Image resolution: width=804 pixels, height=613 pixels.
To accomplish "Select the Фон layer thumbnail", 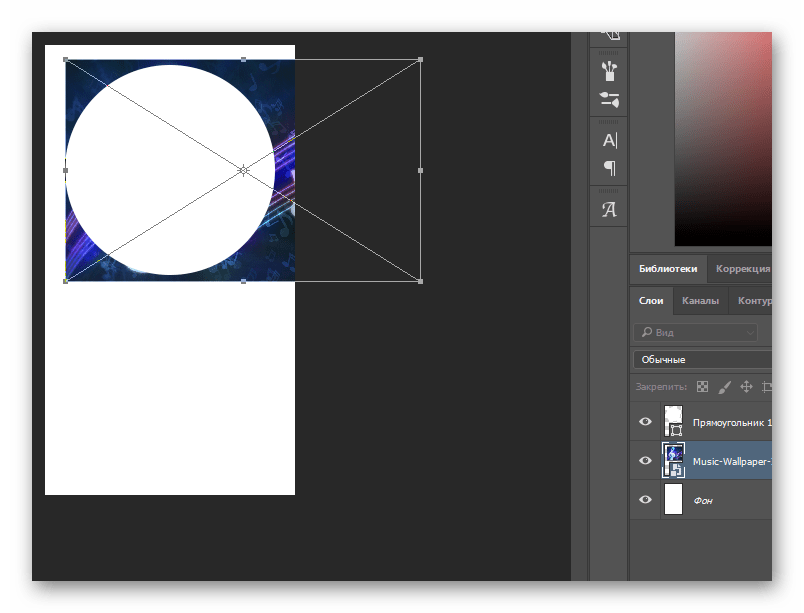I will click(x=673, y=499).
